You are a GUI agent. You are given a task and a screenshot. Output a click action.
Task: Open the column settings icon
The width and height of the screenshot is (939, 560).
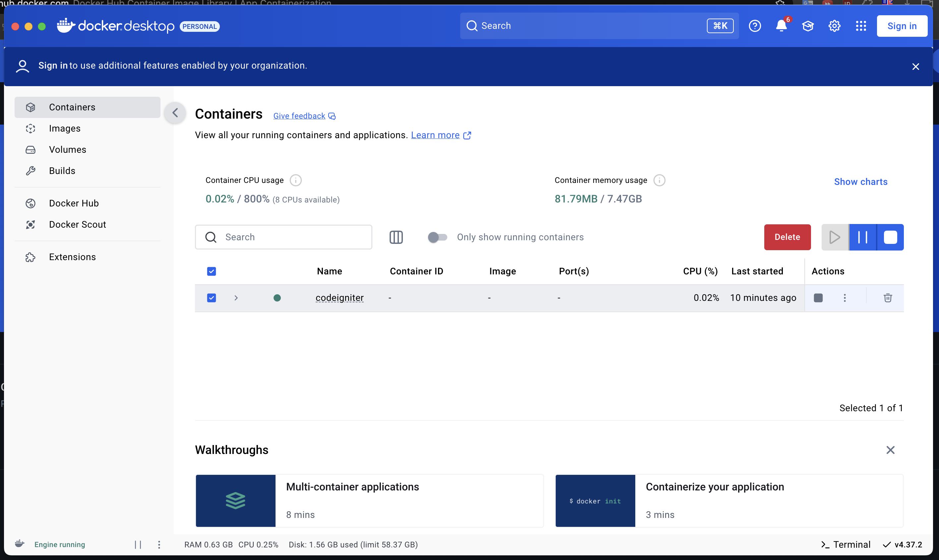coord(396,237)
